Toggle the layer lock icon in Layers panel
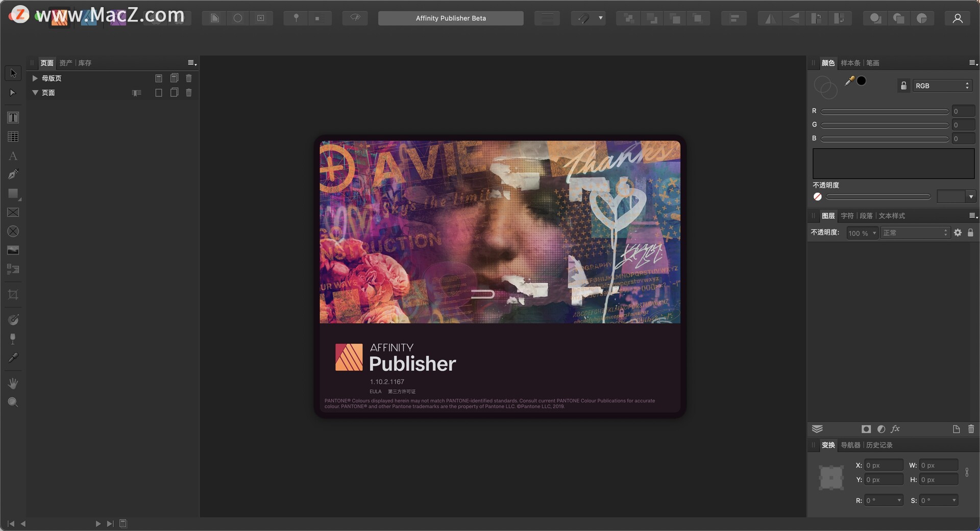Image resolution: width=980 pixels, height=531 pixels. [970, 233]
